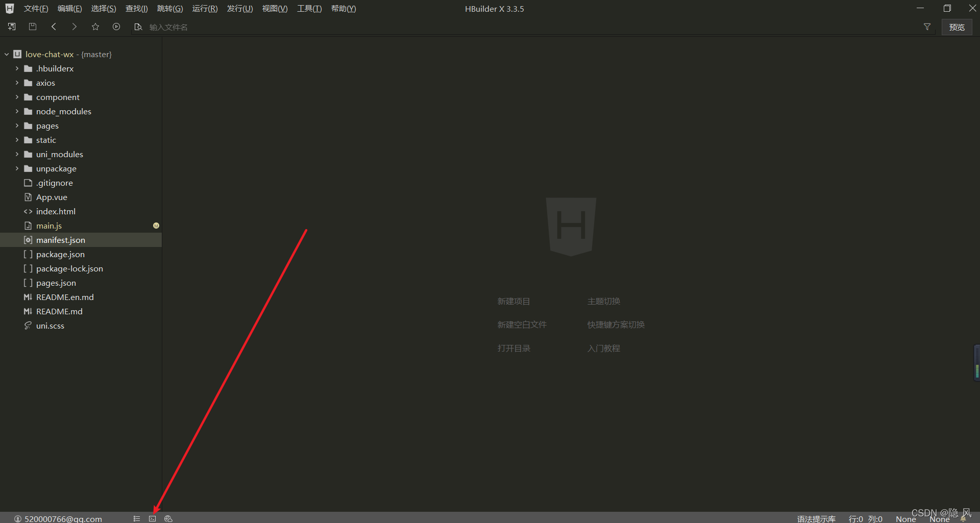Click the outline list icon in status bar
The width and height of the screenshot is (980, 523).
point(136,518)
